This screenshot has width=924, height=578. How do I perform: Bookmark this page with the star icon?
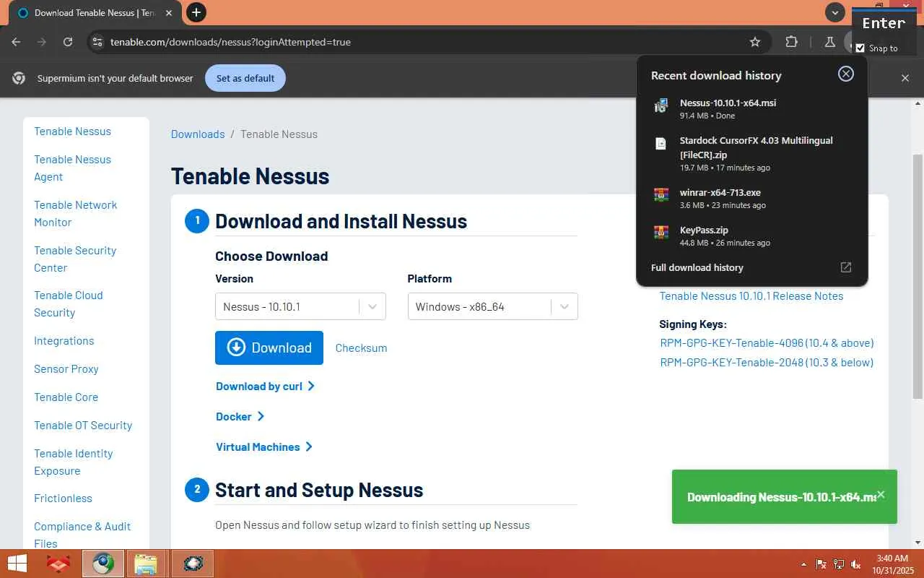click(x=755, y=42)
